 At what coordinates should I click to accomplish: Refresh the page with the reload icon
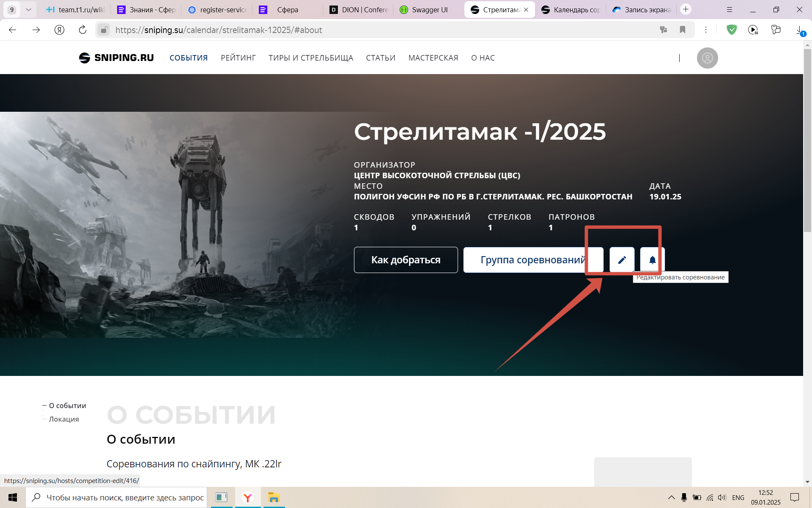(x=82, y=30)
